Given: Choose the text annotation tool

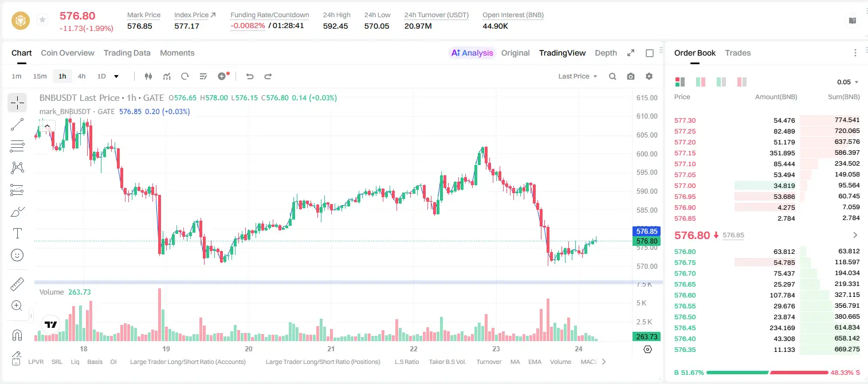Looking at the screenshot, I should pos(17,233).
